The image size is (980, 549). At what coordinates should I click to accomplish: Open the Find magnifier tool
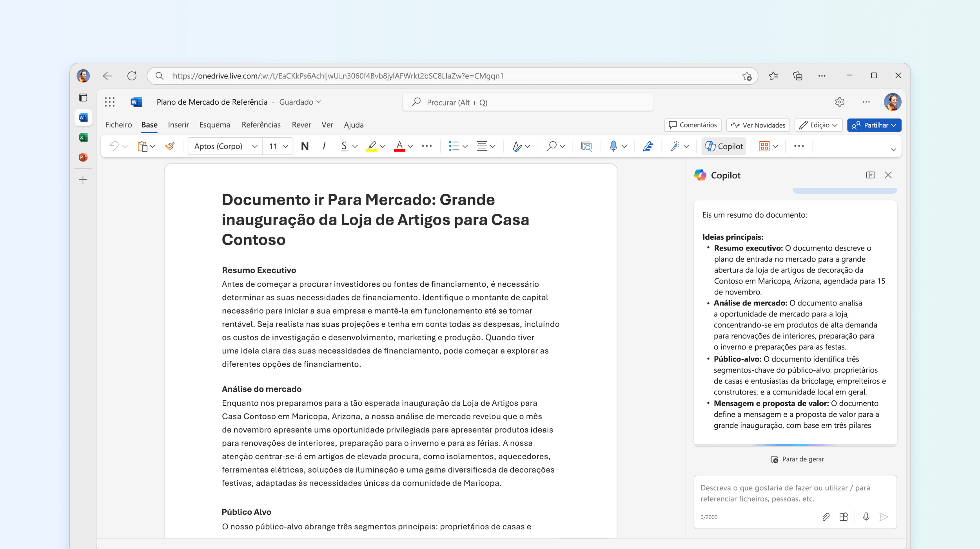[551, 146]
